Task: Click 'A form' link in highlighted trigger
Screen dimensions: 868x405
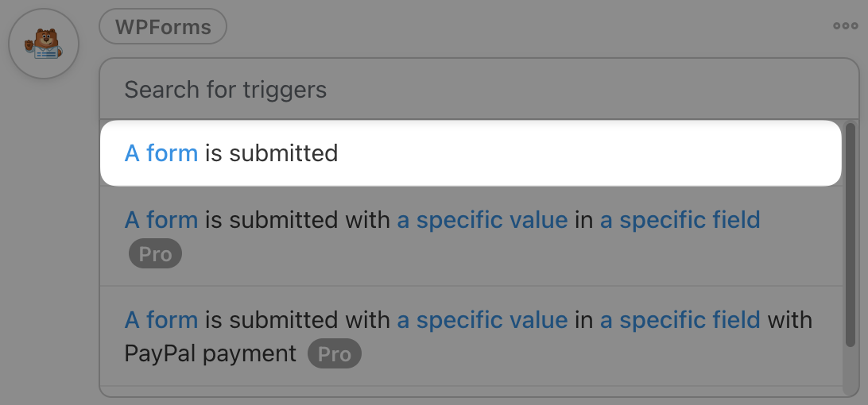Action: point(161,152)
